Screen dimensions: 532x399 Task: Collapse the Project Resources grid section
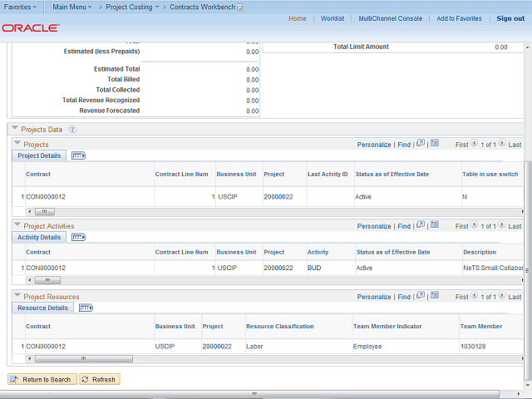[17, 296]
